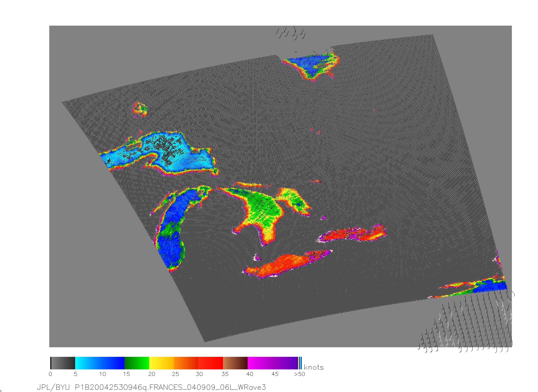Click the magenta-purple 40–50 knots color bar segment
538x392 pixels.
click(273, 363)
